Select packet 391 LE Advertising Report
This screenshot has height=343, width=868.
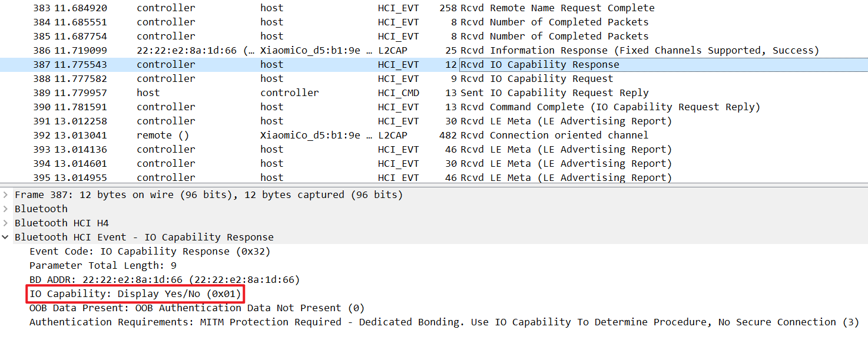tap(434, 121)
